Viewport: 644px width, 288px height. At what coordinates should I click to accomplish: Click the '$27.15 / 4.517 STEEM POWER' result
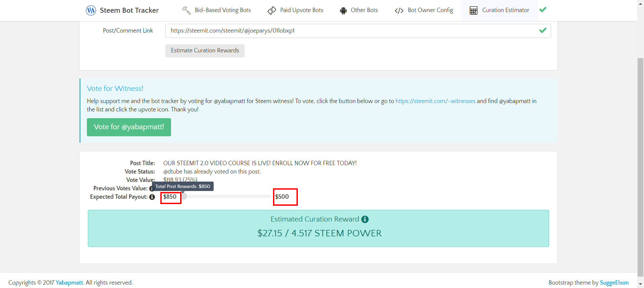point(319,233)
